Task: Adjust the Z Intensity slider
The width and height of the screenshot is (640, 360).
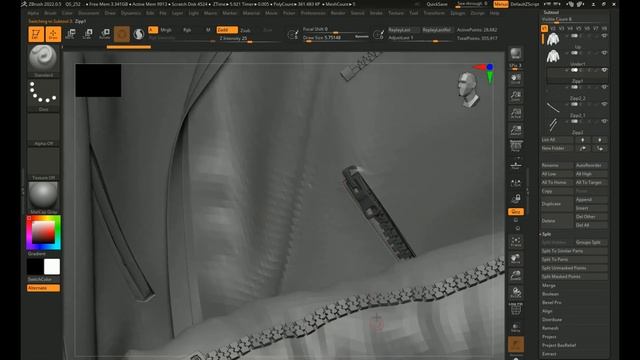Action: [249, 39]
